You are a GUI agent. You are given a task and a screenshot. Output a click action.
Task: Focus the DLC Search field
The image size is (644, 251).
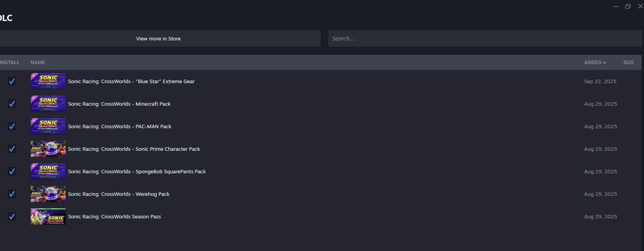(x=484, y=39)
